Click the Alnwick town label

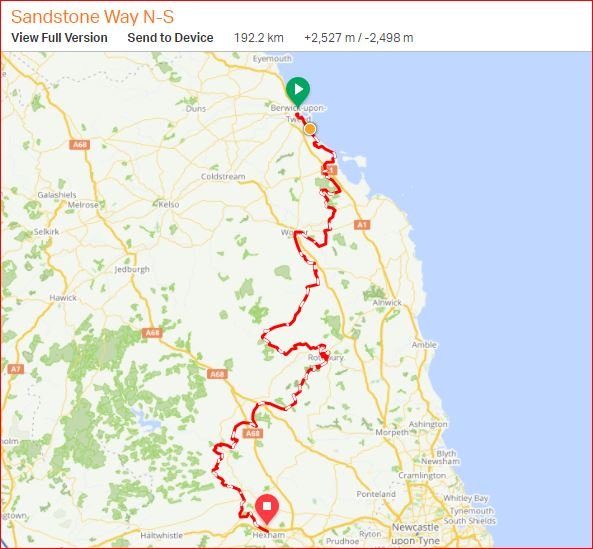click(x=387, y=302)
